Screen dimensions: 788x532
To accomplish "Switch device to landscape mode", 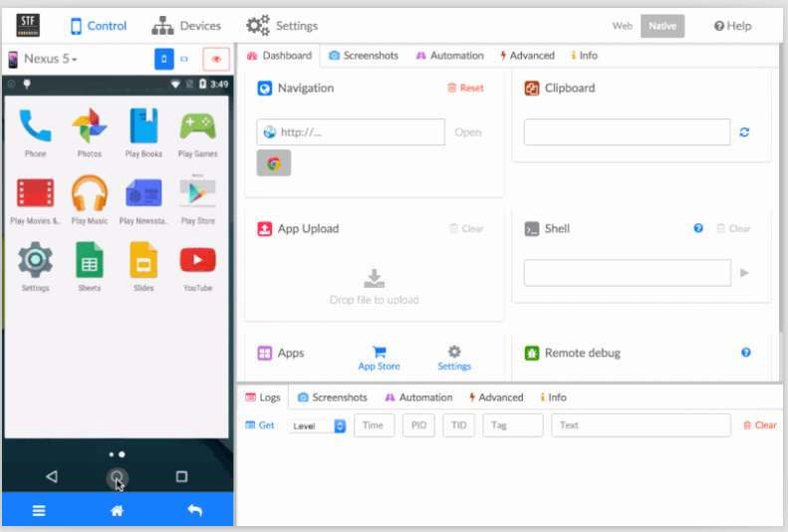I will (184, 59).
